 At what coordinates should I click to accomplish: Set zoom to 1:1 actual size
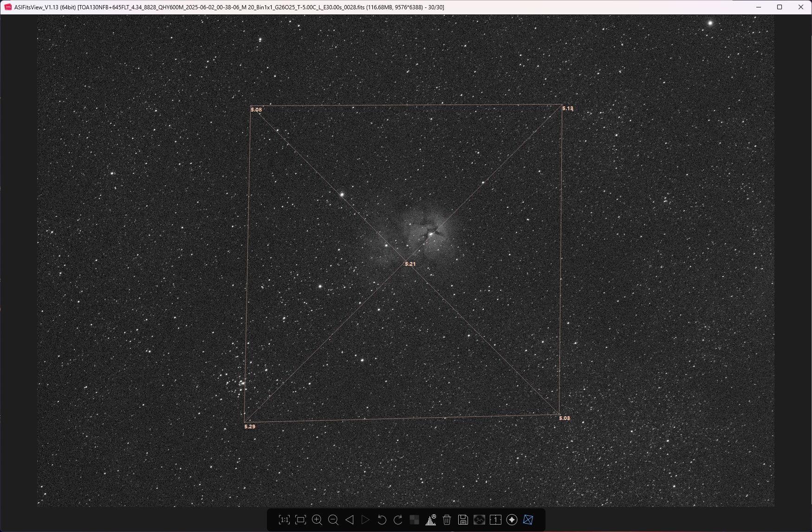(284, 520)
